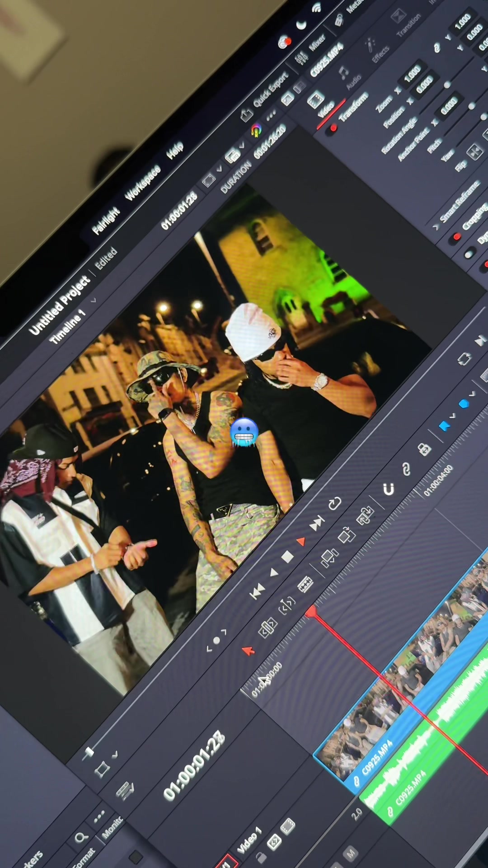Open the Workspace menu
Viewport: 488px width, 868px height.
143,183
